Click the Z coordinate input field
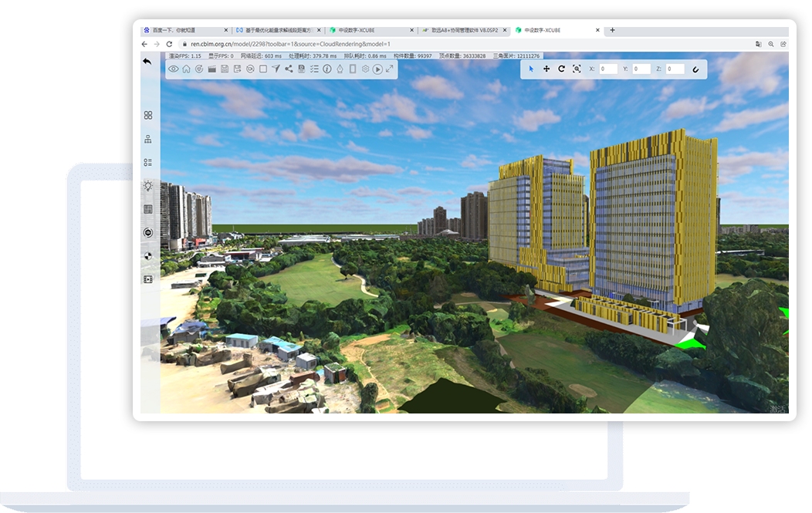This screenshot has height=513, width=812. point(675,69)
